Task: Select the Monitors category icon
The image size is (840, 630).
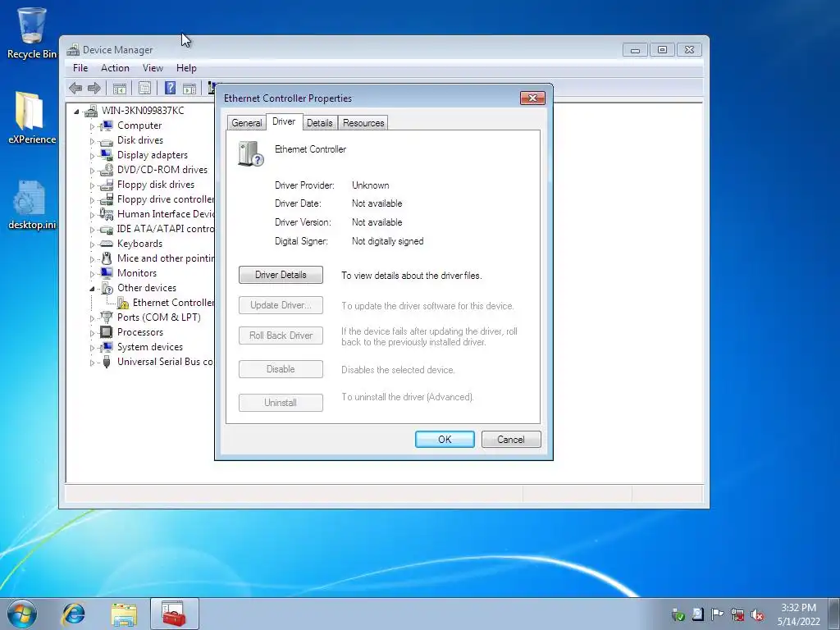Action: 107,272
